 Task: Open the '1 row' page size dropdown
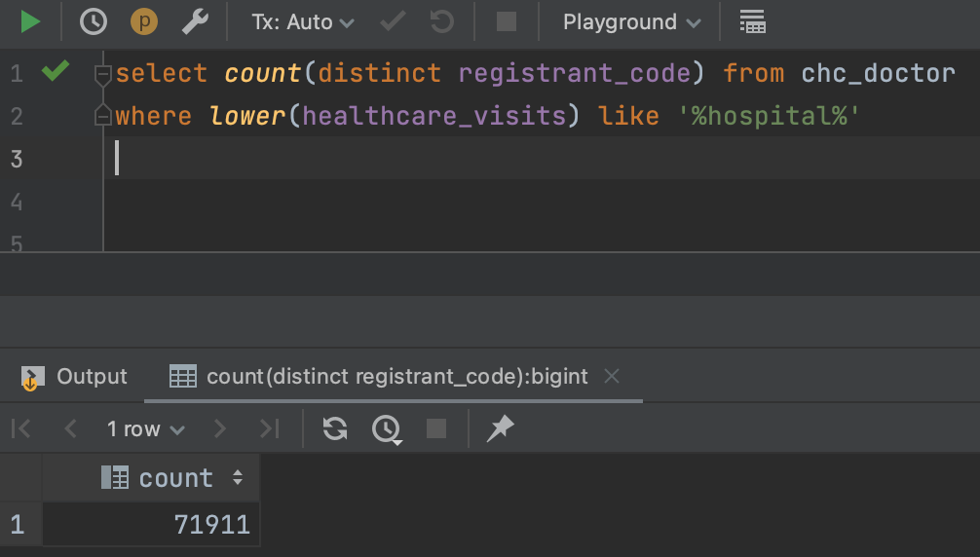[145, 429]
